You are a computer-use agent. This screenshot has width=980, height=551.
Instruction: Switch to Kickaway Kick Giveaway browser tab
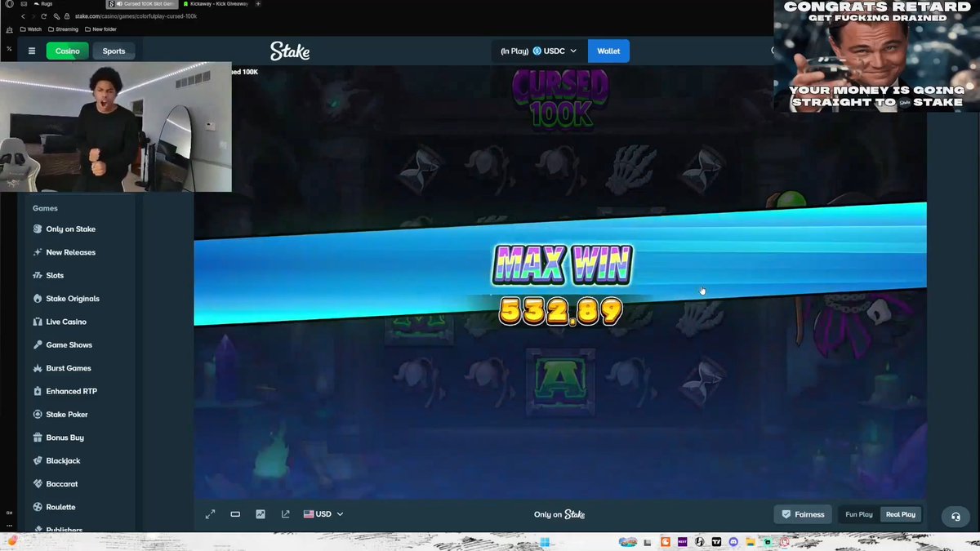click(215, 4)
